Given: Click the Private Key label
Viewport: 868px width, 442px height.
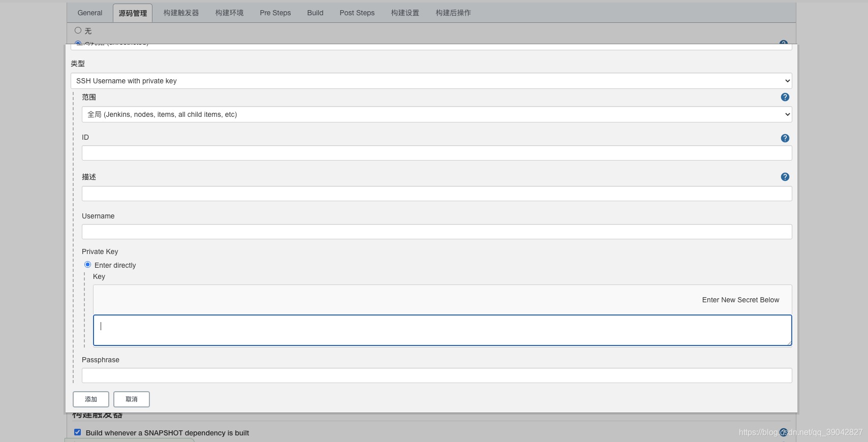Looking at the screenshot, I should [x=100, y=251].
